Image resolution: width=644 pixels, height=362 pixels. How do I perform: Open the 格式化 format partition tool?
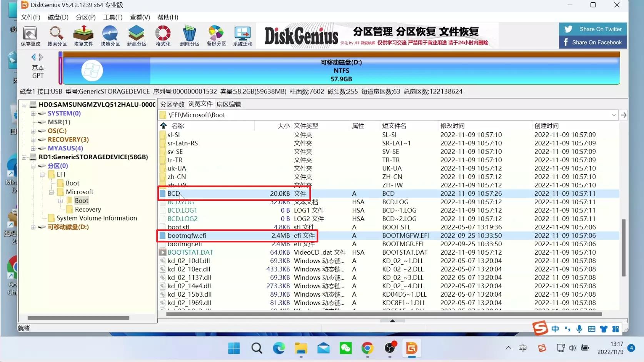coord(163,35)
